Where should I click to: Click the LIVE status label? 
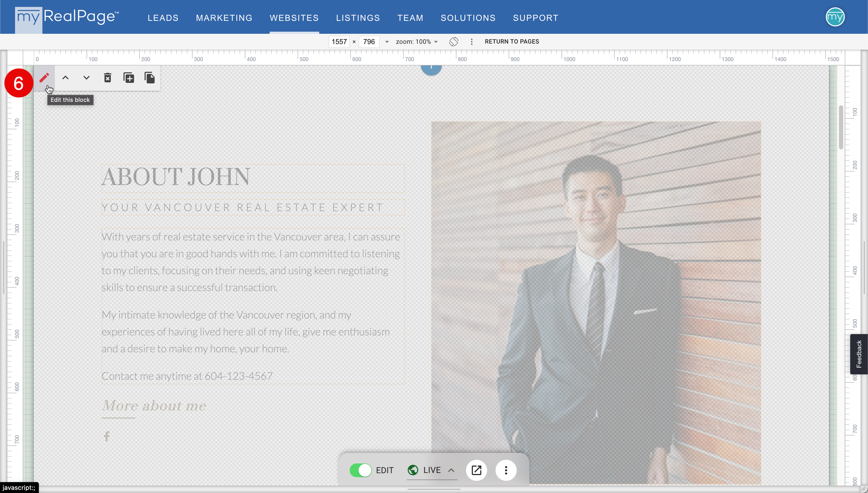(432, 470)
